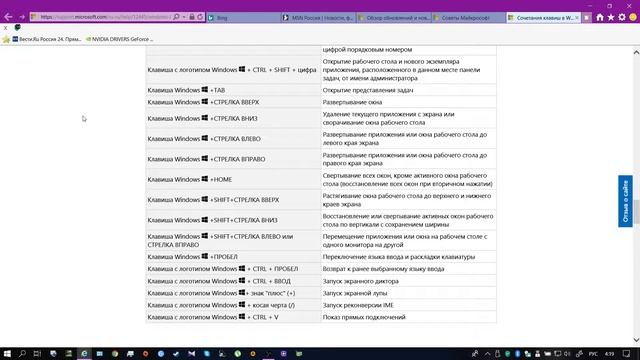The height and width of the screenshot is (360, 640).
Task: Go to the browser Home page
Action: pyautogui.click(x=600, y=17)
